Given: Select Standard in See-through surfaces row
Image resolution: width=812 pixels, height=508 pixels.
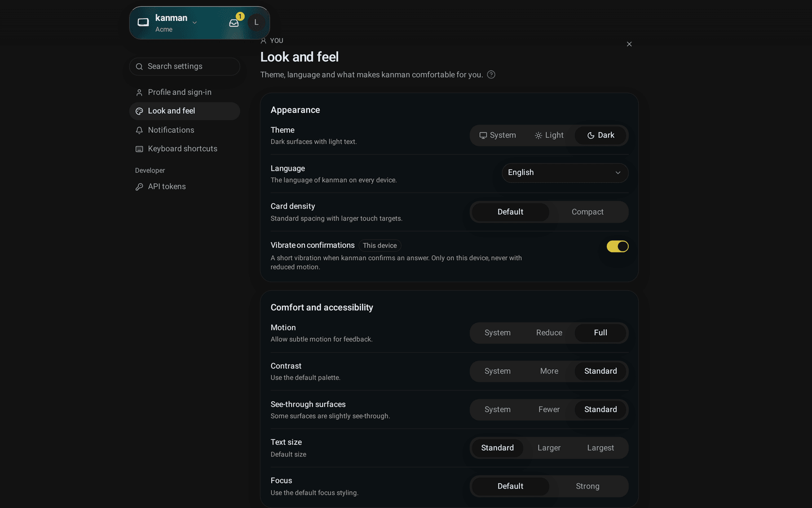Looking at the screenshot, I should point(601,410).
